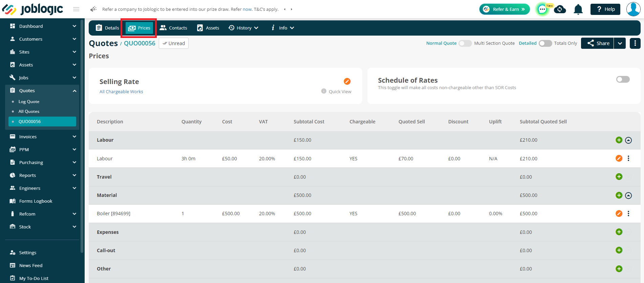The height and width of the screenshot is (283, 644).
Task: Open News Feed in the sidebar
Action: pos(30,265)
